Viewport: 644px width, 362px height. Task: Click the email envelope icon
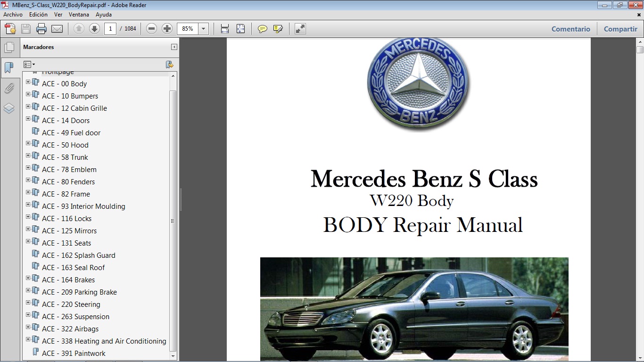pos(57,29)
